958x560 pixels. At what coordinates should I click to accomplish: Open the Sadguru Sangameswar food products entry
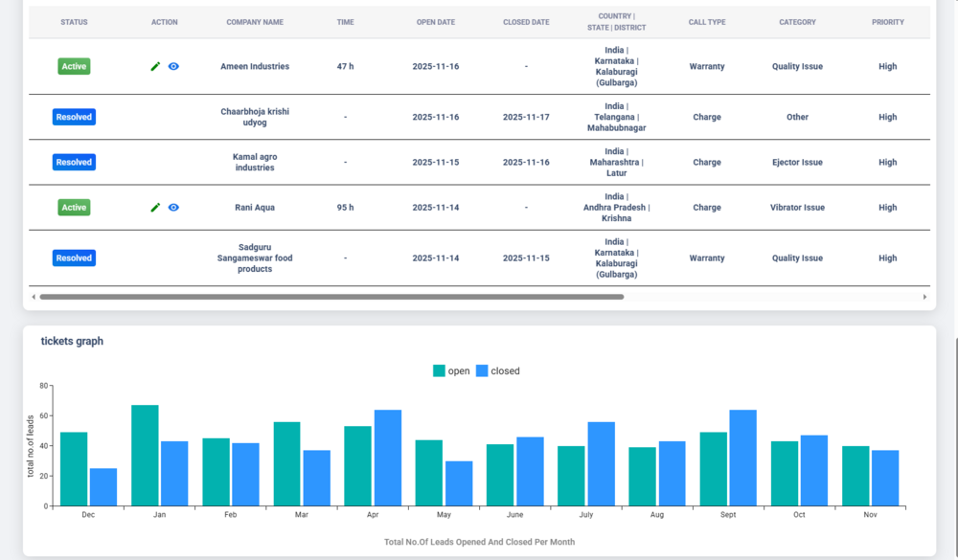point(255,258)
